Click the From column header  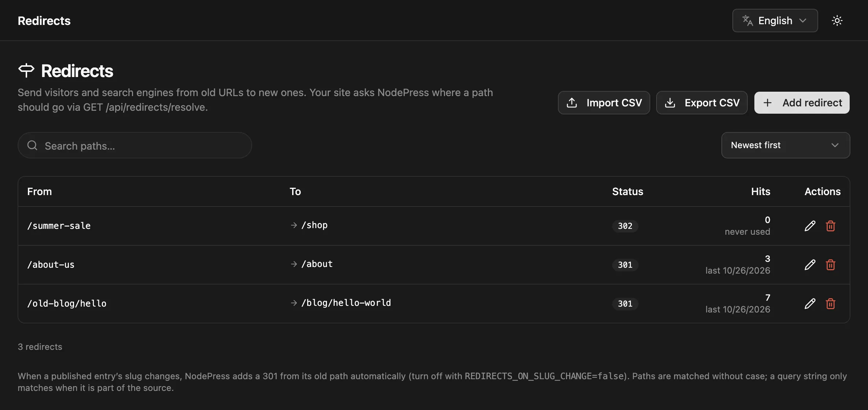40,191
